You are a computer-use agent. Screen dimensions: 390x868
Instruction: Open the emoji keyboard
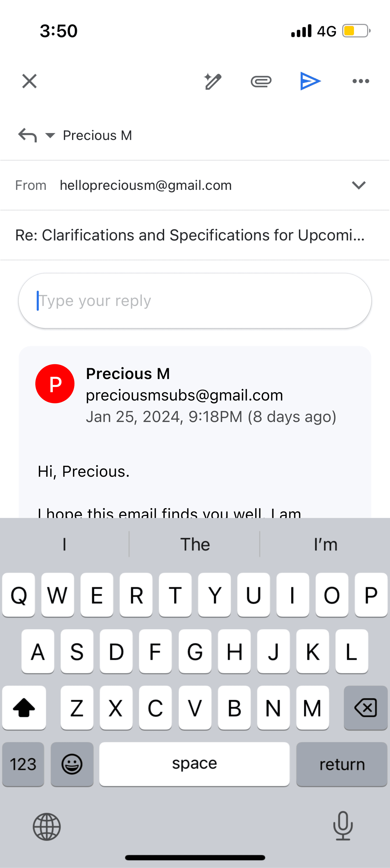tap(72, 764)
